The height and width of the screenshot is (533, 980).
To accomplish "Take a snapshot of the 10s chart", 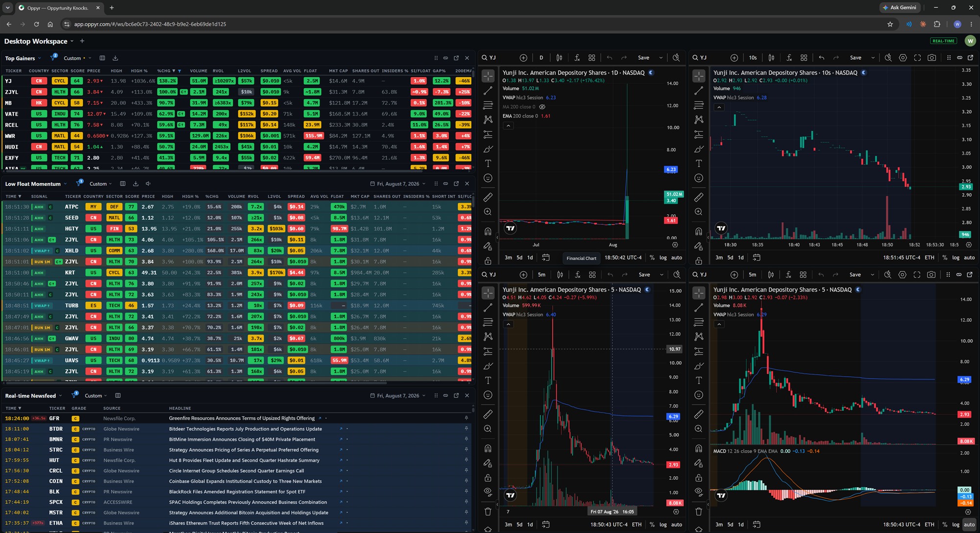I will (x=932, y=58).
